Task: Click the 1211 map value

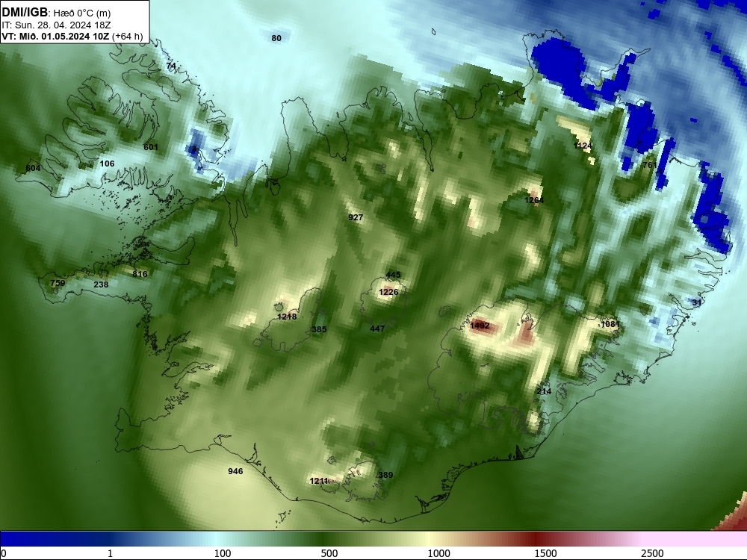Action: coord(319,481)
